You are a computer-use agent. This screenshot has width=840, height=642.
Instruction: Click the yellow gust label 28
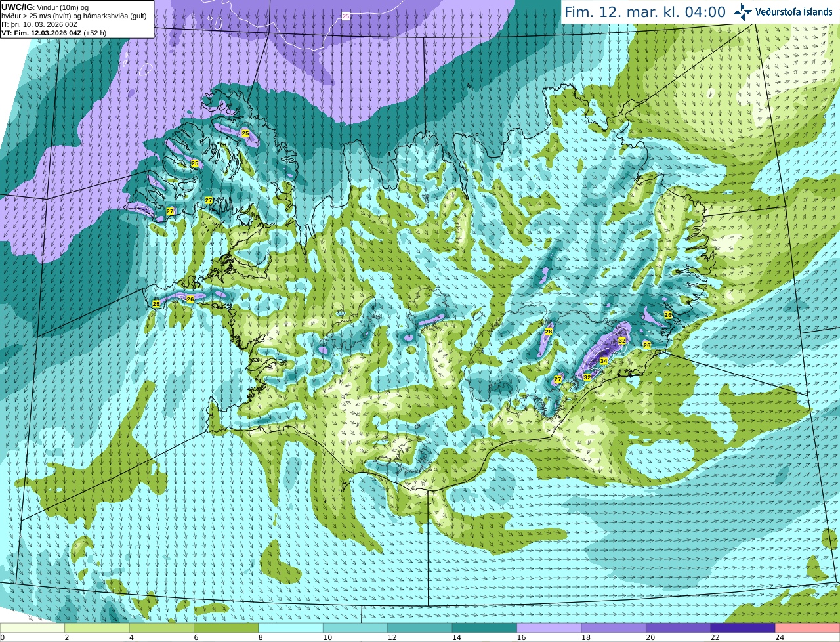(x=549, y=332)
